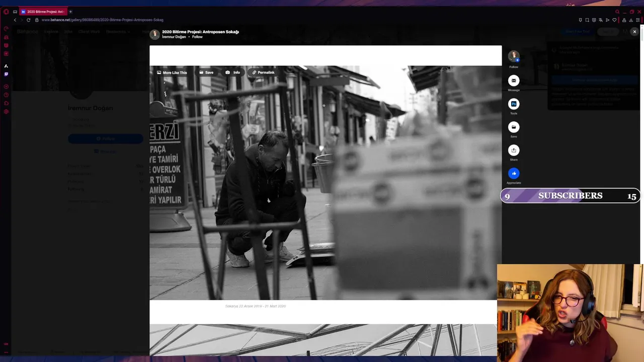Click the dimmed blue Follow profile button
This screenshot has width=644, height=362.
point(105,139)
